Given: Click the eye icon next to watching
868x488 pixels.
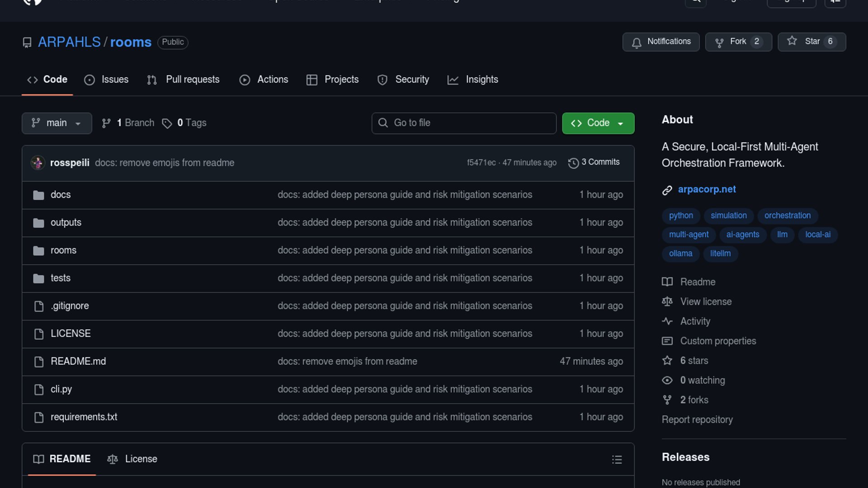Looking at the screenshot, I should point(667,380).
